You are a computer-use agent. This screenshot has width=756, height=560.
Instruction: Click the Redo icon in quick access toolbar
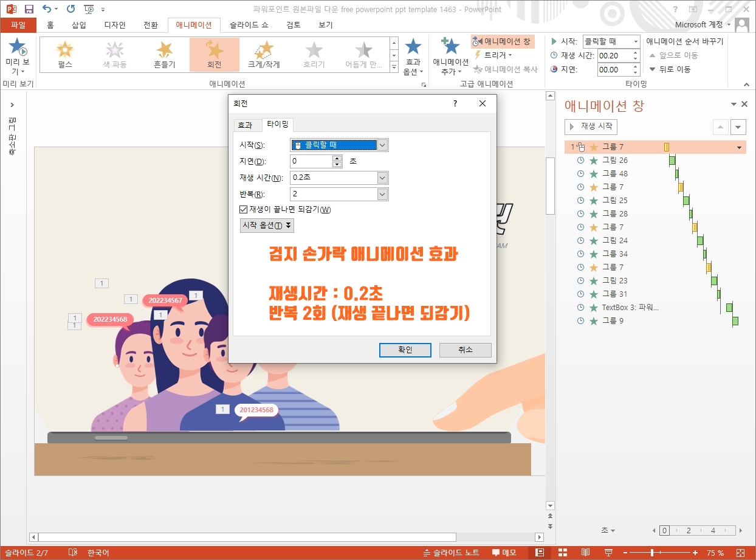[x=70, y=9]
